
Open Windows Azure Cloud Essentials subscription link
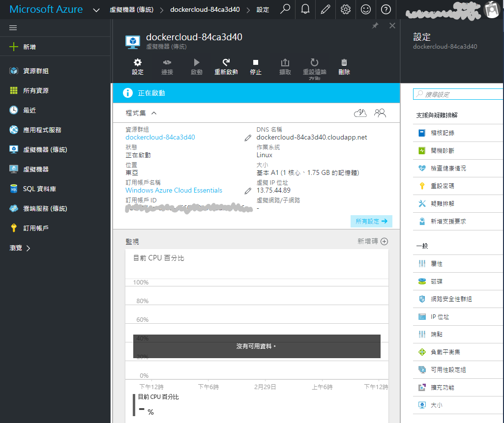coord(174,190)
